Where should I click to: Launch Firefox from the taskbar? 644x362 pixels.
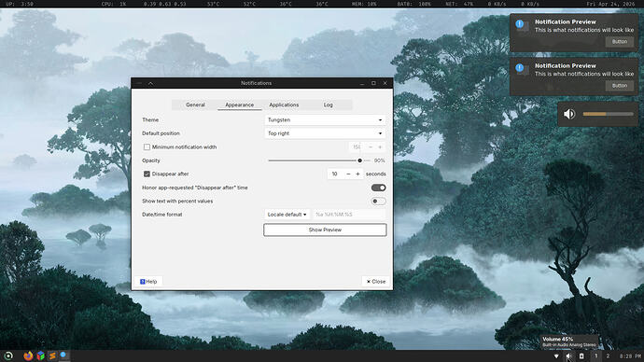tap(28, 355)
